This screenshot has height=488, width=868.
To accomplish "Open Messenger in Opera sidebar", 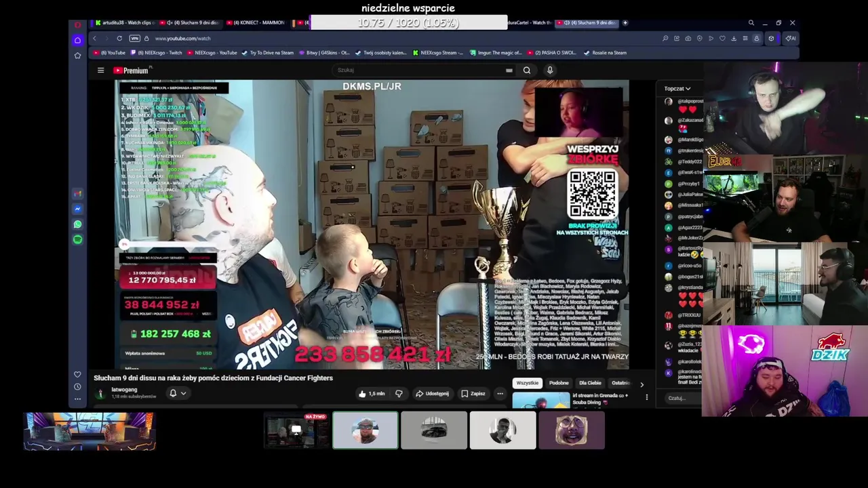I will 77,209.
